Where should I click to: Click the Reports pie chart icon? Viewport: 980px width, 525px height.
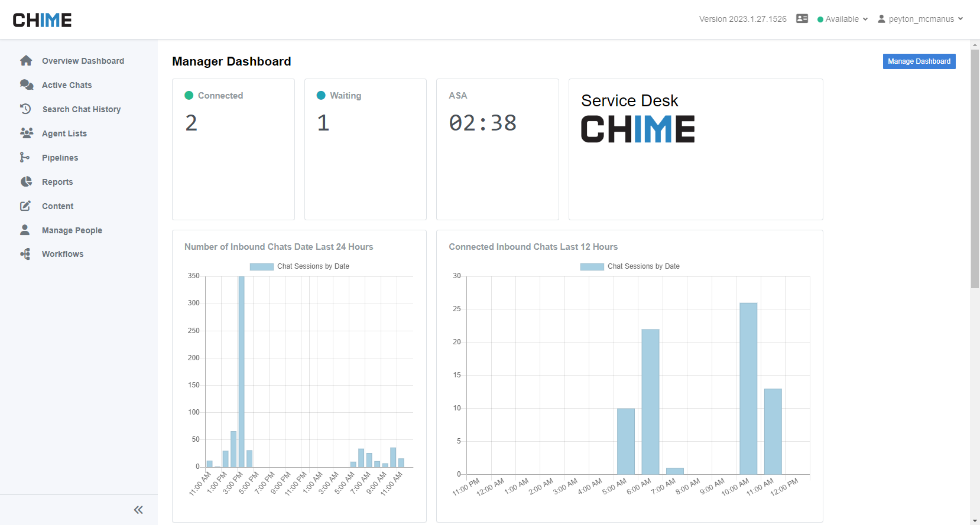pyautogui.click(x=26, y=181)
